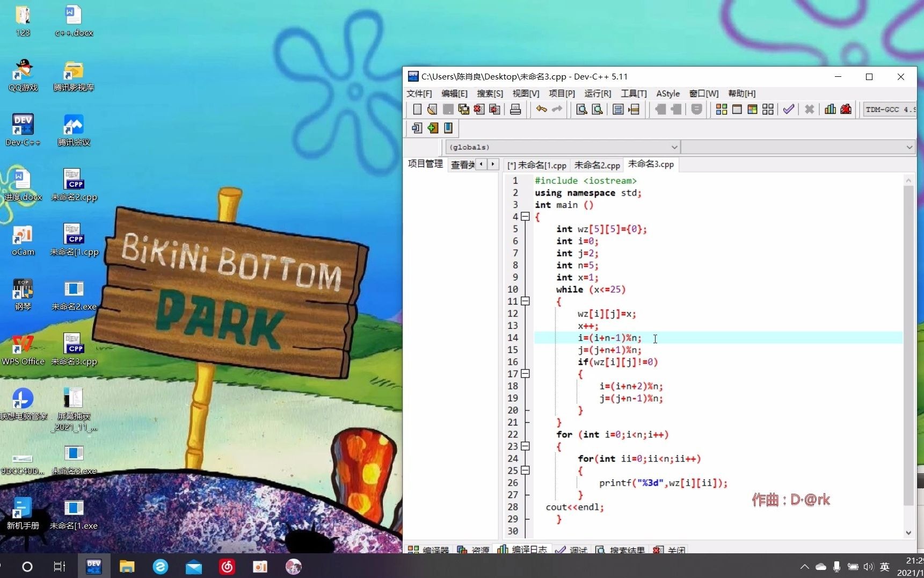This screenshot has width=924, height=578.
Task: Click the Goto line toolbar icon
Action: click(x=634, y=110)
